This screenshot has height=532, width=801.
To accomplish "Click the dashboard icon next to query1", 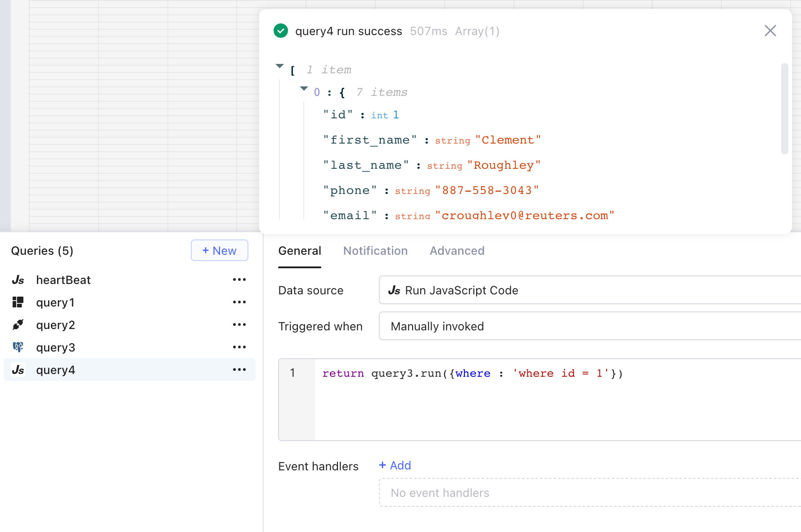I will (x=18, y=302).
